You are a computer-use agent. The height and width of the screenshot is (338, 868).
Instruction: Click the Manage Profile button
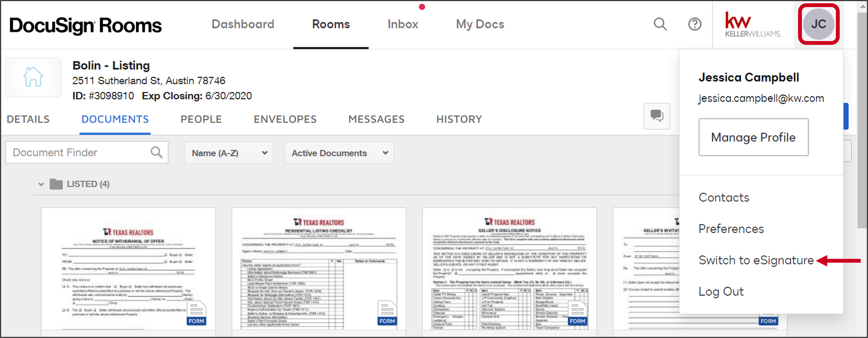(x=753, y=137)
